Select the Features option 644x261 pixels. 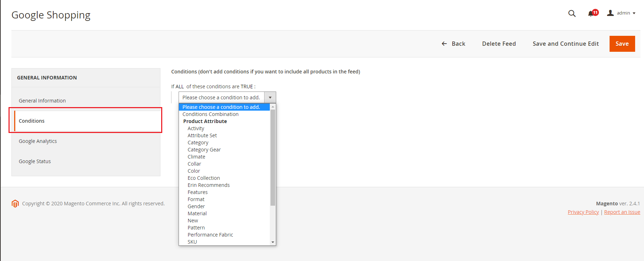point(224,192)
